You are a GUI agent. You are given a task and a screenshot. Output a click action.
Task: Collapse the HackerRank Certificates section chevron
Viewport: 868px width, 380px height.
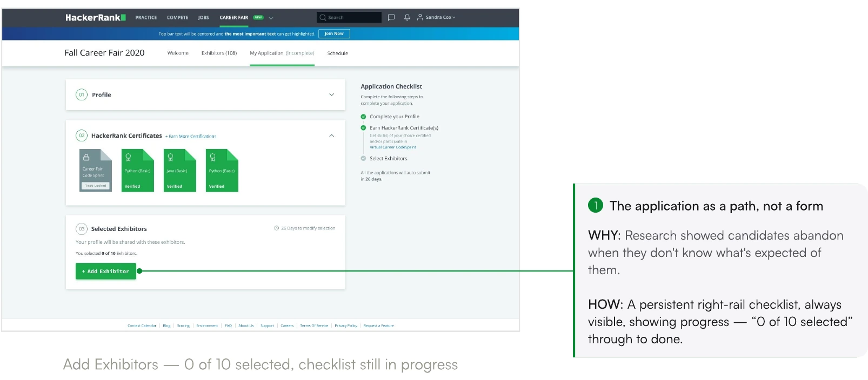coord(331,135)
